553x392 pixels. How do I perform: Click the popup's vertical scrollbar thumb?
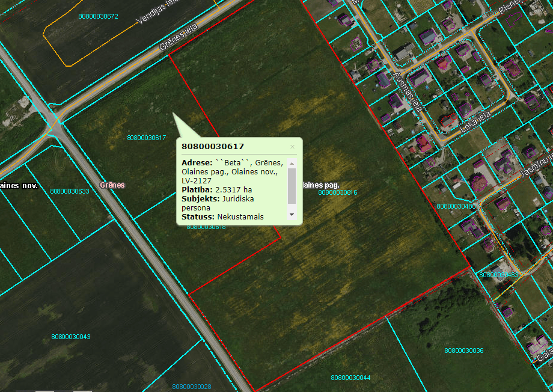(x=292, y=185)
